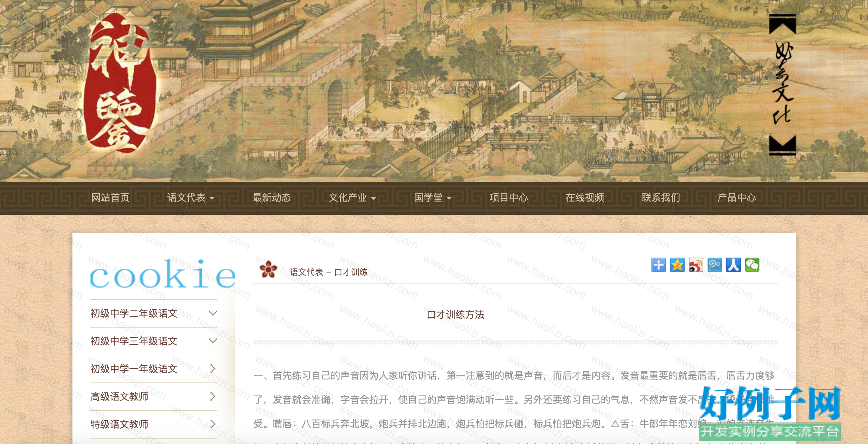Expand the 高级语文教师 chevron
The image size is (868, 444).
(213, 397)
